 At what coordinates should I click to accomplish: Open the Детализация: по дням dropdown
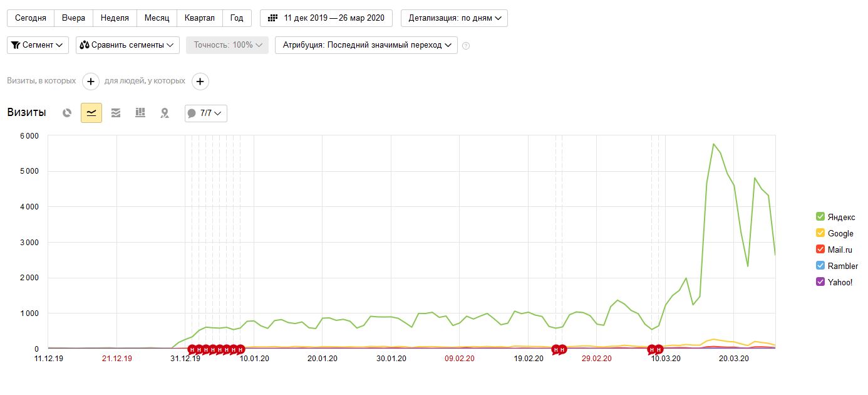(x=455, y=18)
